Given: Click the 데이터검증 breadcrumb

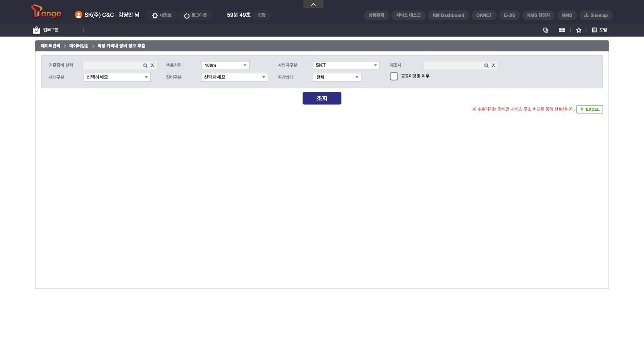Looking at the screenshot, I should pos(79,46).
